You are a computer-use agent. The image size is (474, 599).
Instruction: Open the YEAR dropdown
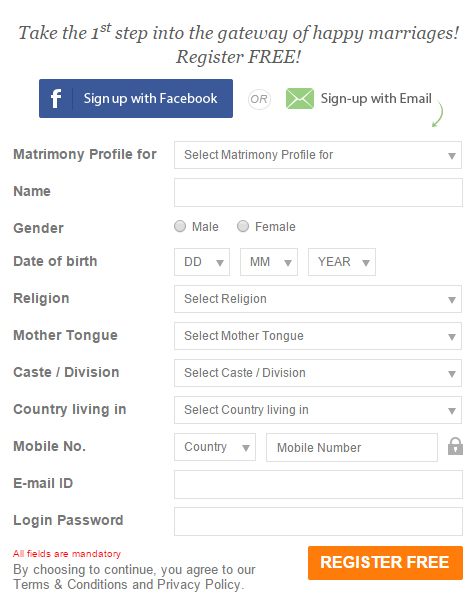pos(342,262)
